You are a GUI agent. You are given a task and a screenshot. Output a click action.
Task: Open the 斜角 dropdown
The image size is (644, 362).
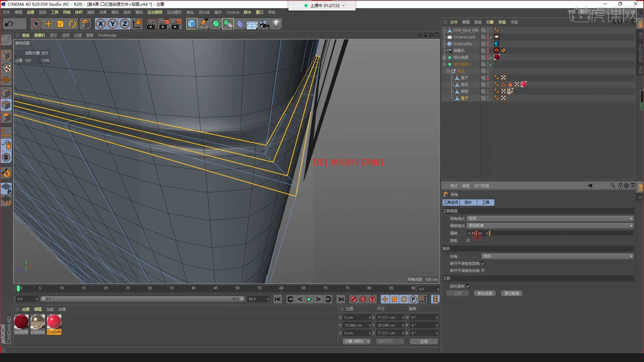click(557, 256)
